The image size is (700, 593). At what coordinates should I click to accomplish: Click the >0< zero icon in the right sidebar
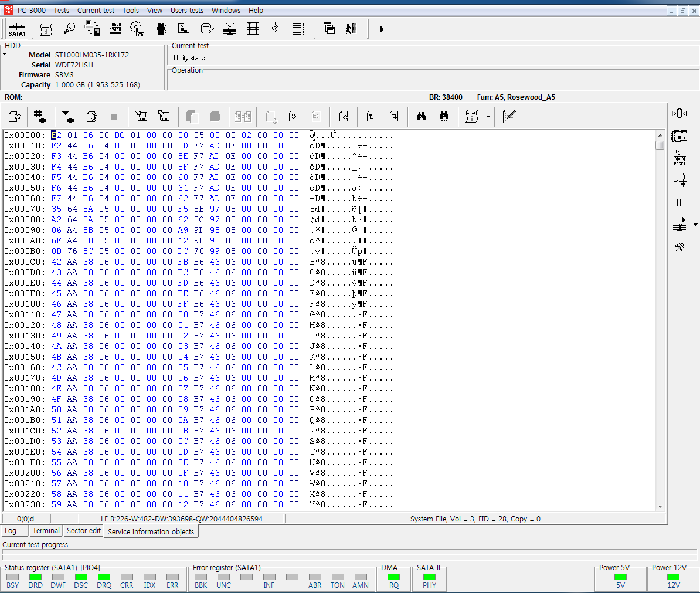click(x=679, y=113)
